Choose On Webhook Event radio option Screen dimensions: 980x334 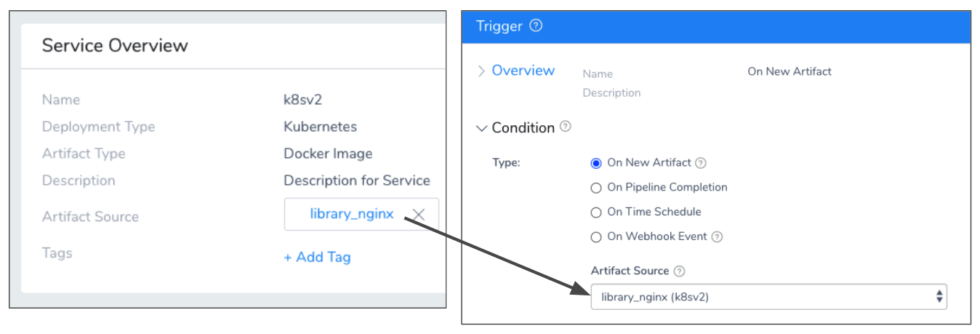pos(596,237)
